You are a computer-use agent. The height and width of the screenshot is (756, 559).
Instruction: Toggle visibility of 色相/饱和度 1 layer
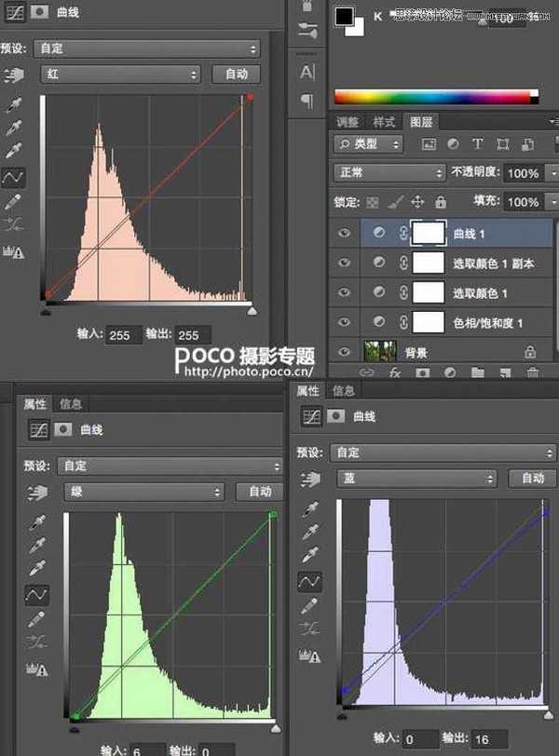[x=345, y=323]
